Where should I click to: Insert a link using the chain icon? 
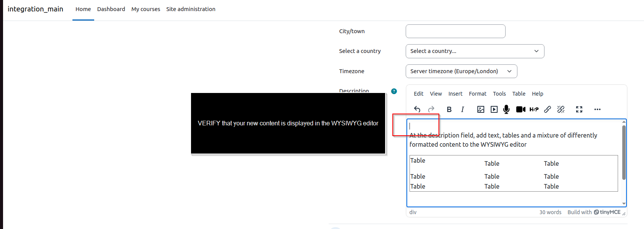coord(548,109)
